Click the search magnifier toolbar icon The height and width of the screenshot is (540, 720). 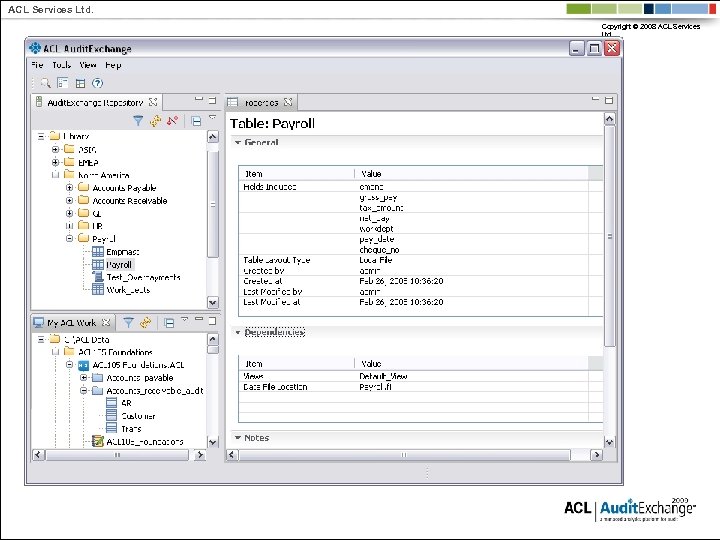point(45,83)
